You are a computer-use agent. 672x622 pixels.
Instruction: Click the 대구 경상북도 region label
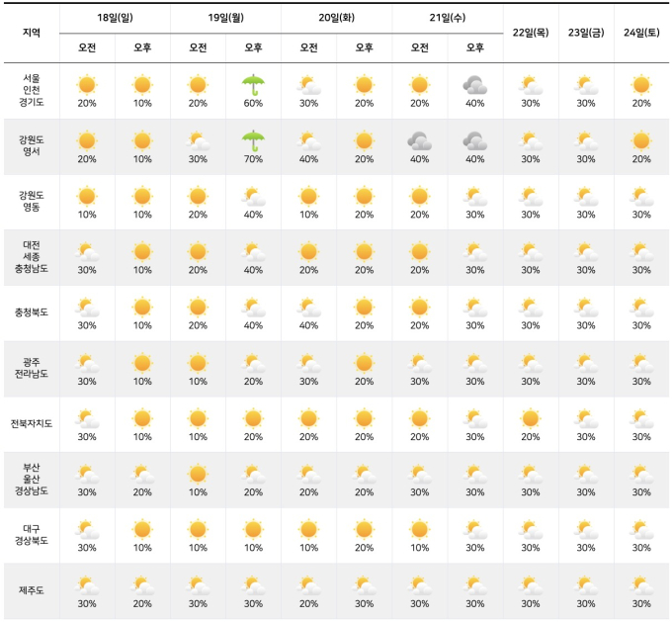pyautogui.click(x=32, y=535)
